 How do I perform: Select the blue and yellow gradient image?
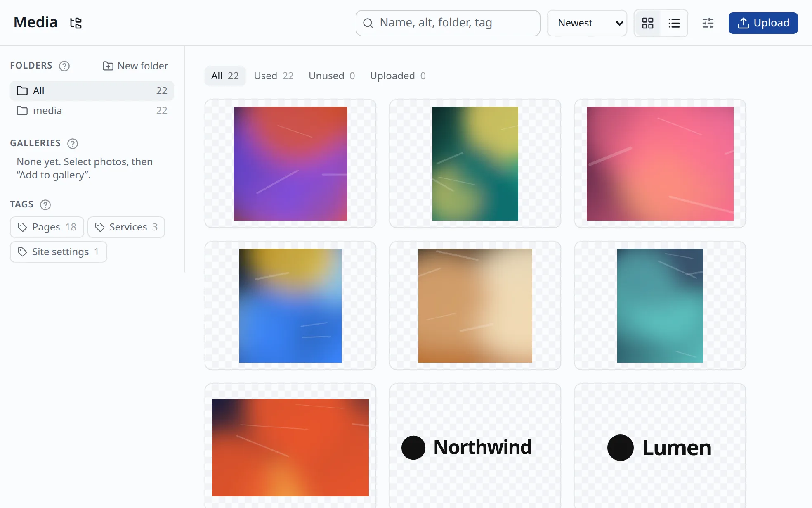(x=290, y=306)
